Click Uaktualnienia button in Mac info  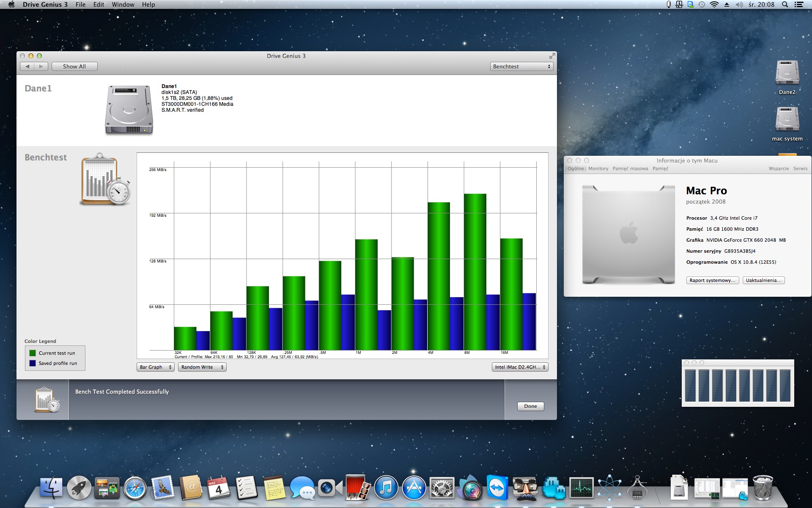point(763,280)
